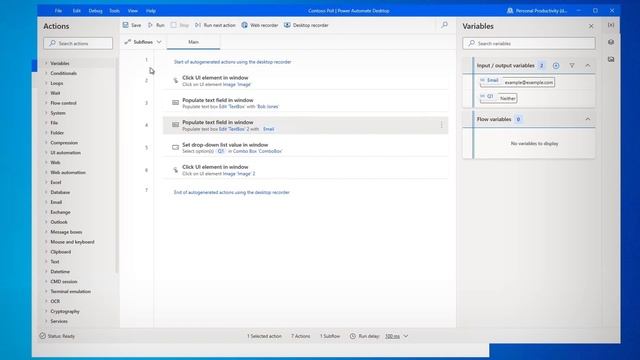This screenshot has height=360, width=640.
Task: Expand the Message boxes action group
Action: [46, 232]
